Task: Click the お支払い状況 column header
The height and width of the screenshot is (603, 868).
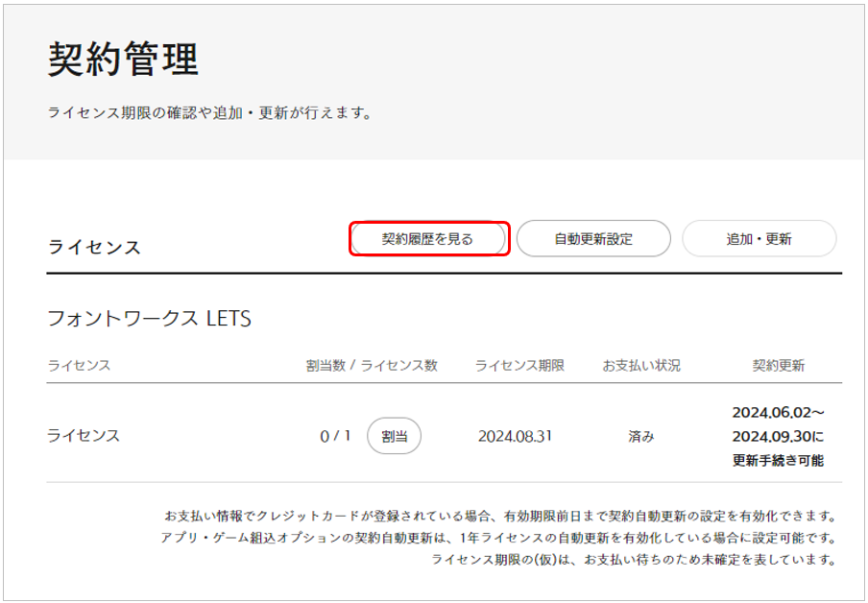Action: pyautogui.click(x=641, y=366)
